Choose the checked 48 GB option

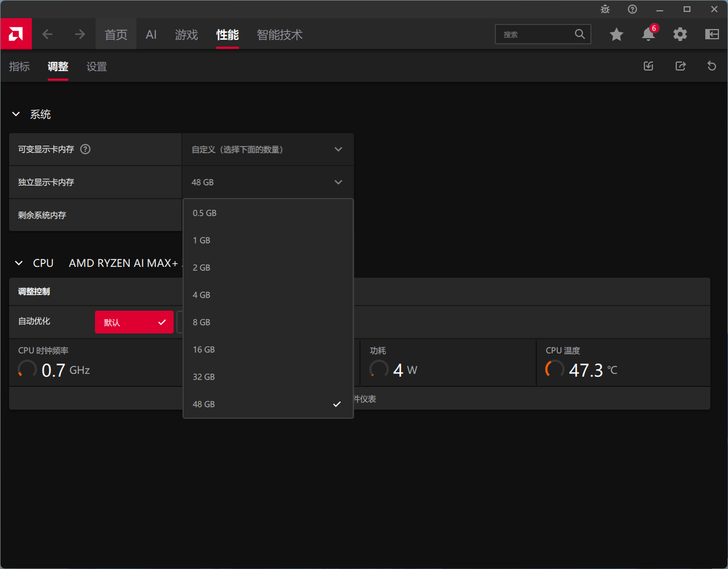pos(268,404)
